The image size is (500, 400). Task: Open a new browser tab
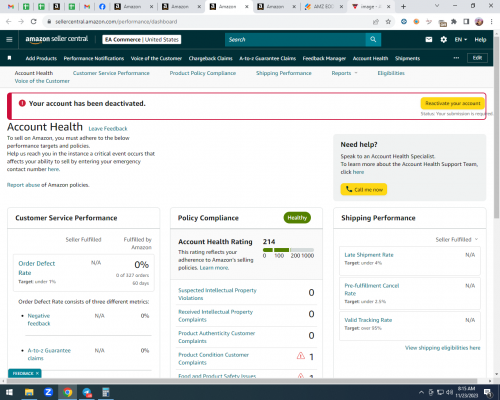click(x=403, y=6)
